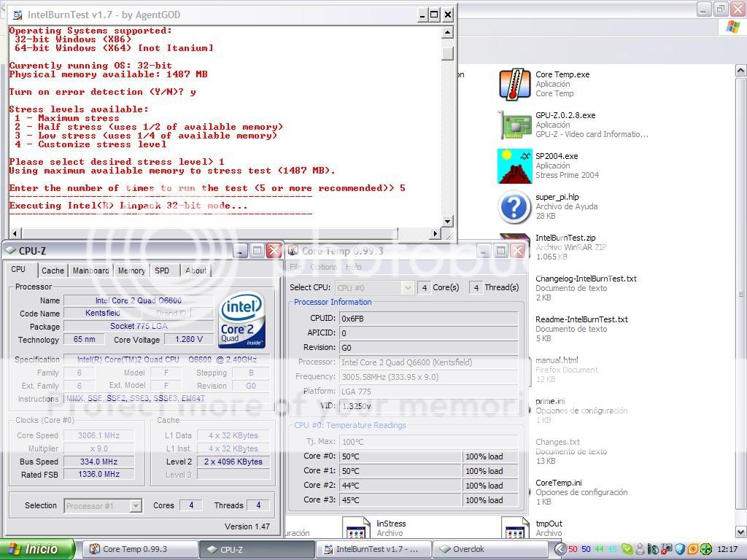
Task: Open the File menu in Core Temp
Action: click(x=296, y=267)
